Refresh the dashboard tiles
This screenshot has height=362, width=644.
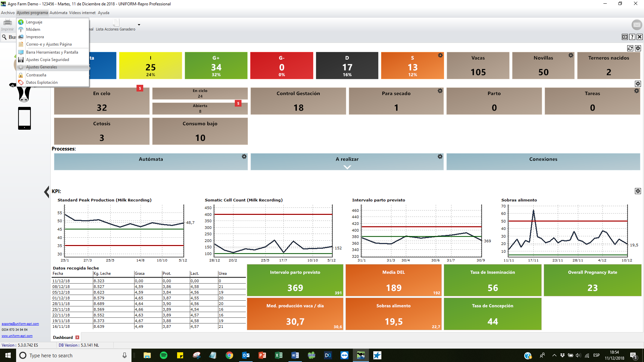click(x=630, y=48)
